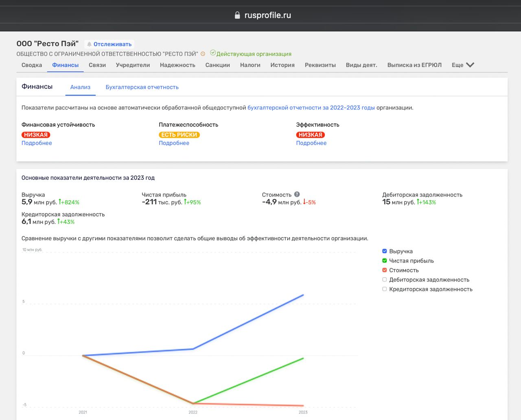This screenshot has height=420, width=521.
Task: Go to the Реквизиты tab
Action: tap(320, 65)
